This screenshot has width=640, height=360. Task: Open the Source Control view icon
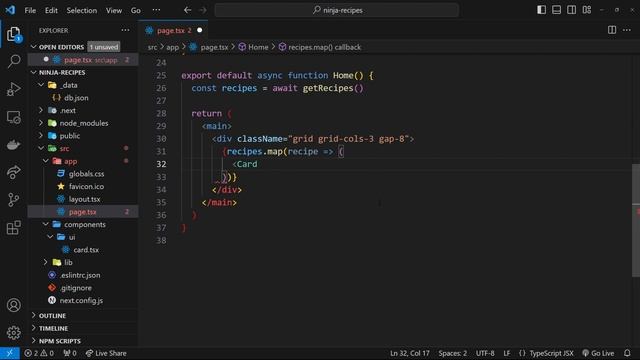[13, 200]
